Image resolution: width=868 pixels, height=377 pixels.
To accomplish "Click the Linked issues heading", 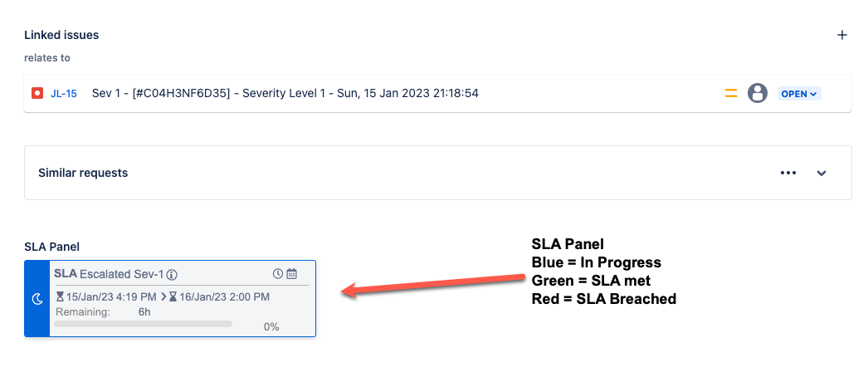I will 61,35.
